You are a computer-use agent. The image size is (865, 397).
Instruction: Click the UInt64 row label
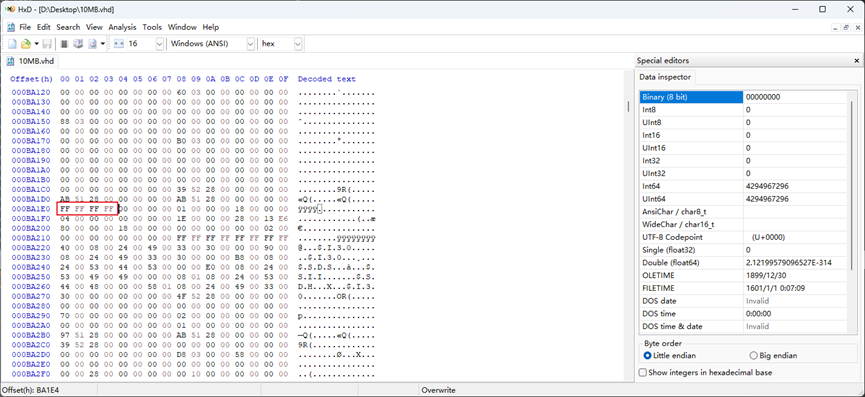654,199
